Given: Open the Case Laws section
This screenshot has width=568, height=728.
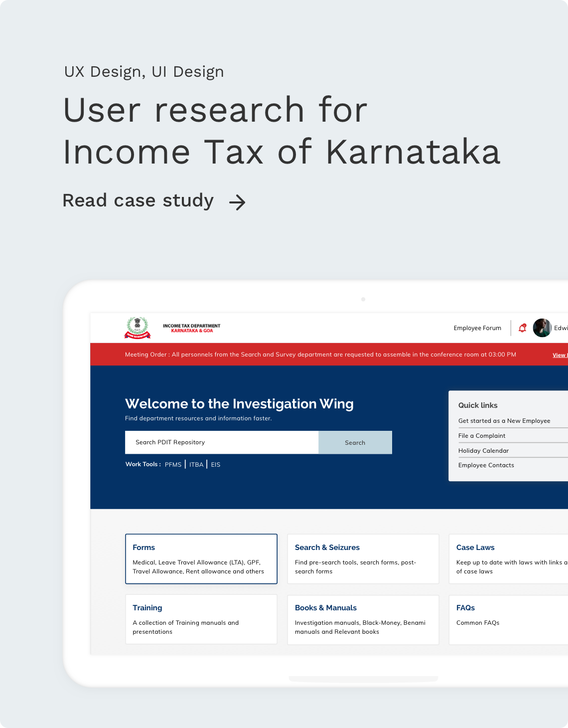Looking at the screenshot, I should [508, 558].
